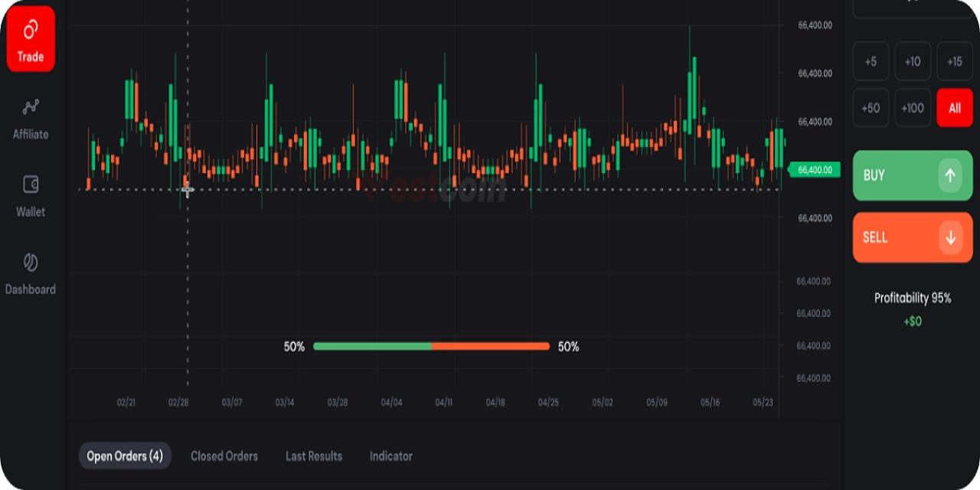This screenshot has width=980, height=490.
Task: Add +10 to trade amount
Action: 913,62
